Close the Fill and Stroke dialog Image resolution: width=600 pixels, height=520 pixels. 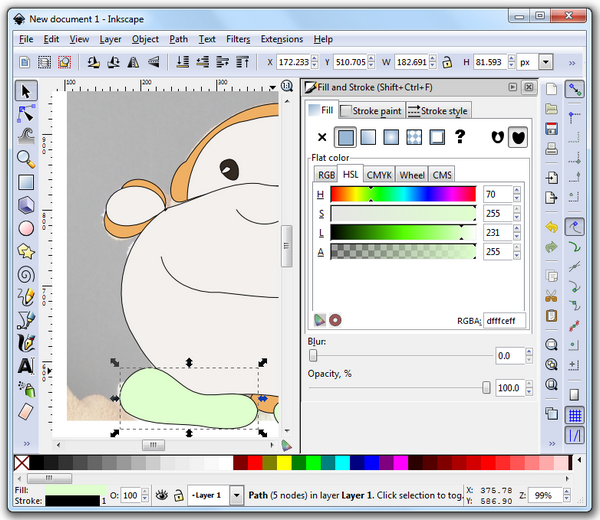click(529, 87)
